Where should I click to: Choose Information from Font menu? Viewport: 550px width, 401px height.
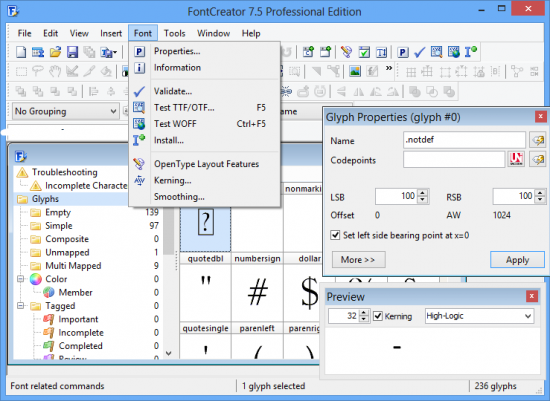point(204,68)
